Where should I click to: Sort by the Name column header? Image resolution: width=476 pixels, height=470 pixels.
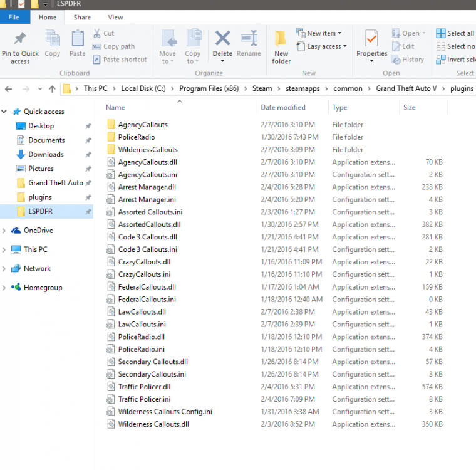(115, 108)
